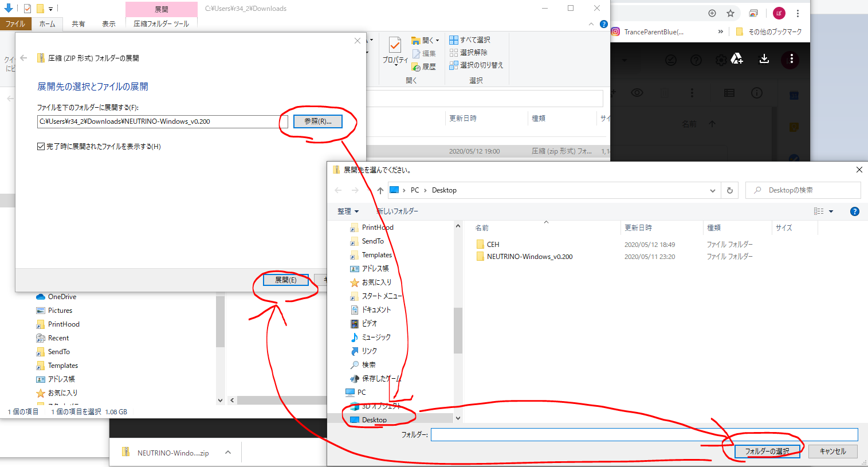This screenshot has width=868, height=467.
Task: Open Chrome's three-dot menu
Action: point(798,13)
